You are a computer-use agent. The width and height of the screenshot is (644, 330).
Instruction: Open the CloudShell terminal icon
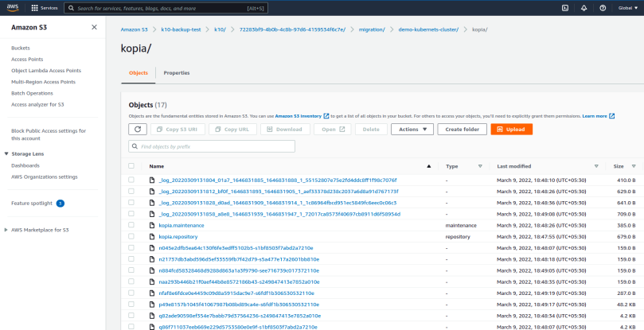point(565,8)
